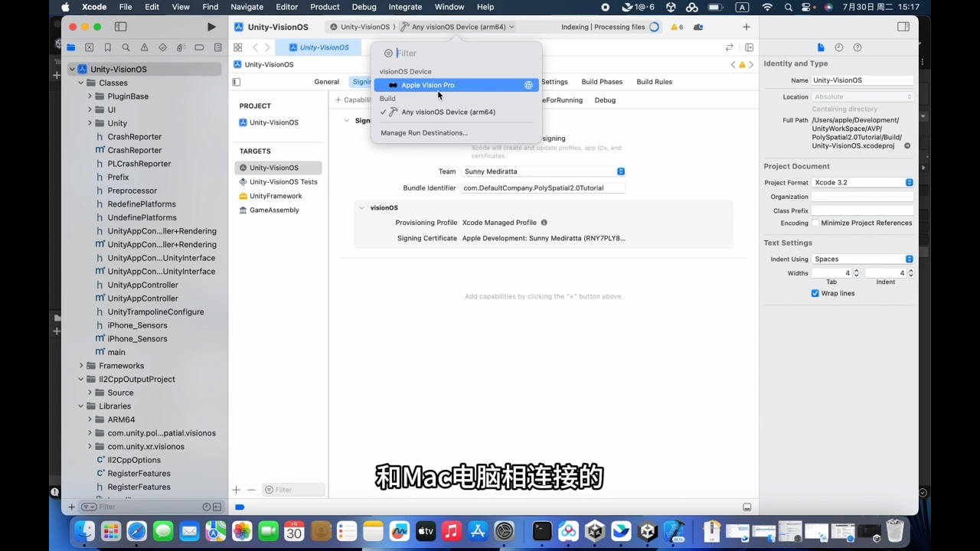
Task: Open the source control navigator
Action: 90,47
